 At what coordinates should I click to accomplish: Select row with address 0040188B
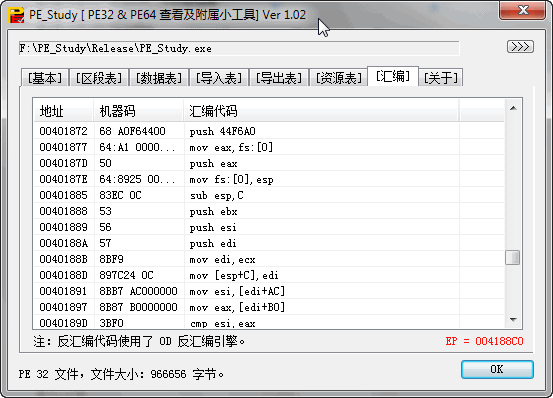click(x=269, y=259)
